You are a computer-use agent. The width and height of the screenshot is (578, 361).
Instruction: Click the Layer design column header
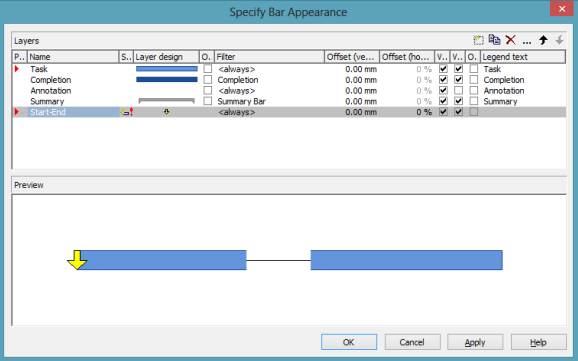(x=166, y=57)
